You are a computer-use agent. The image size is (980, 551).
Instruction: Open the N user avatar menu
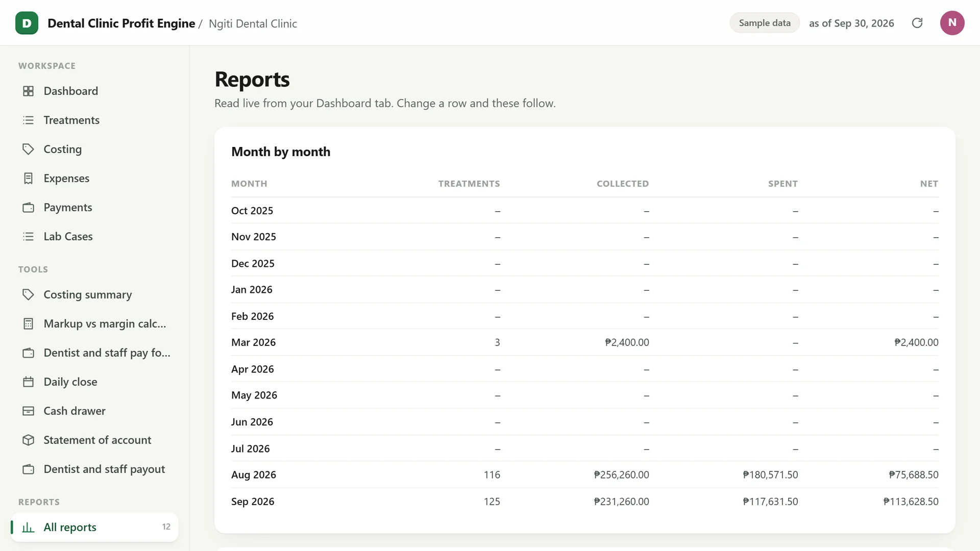click(952, 23)
